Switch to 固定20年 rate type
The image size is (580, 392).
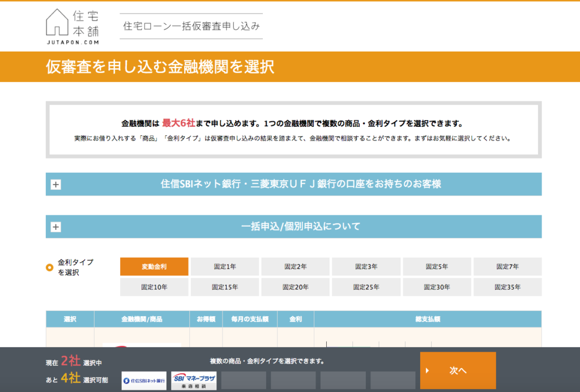296,287
